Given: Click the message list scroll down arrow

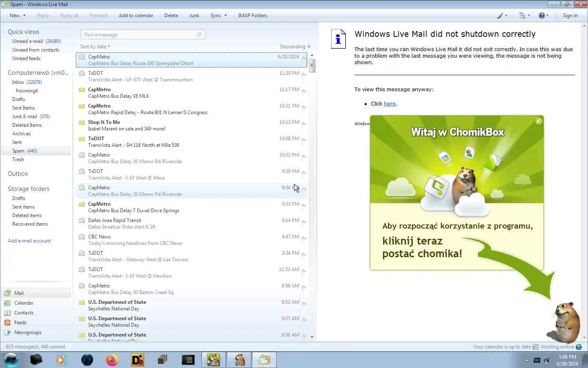Looking at the screenshot, I should tap(312, 337).
